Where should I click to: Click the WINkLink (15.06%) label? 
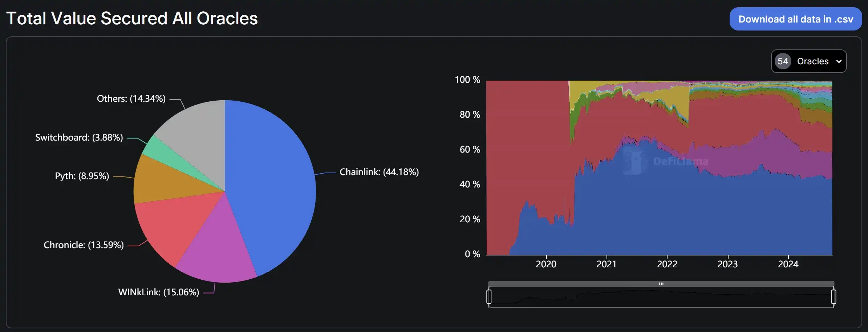click(158, 292)
